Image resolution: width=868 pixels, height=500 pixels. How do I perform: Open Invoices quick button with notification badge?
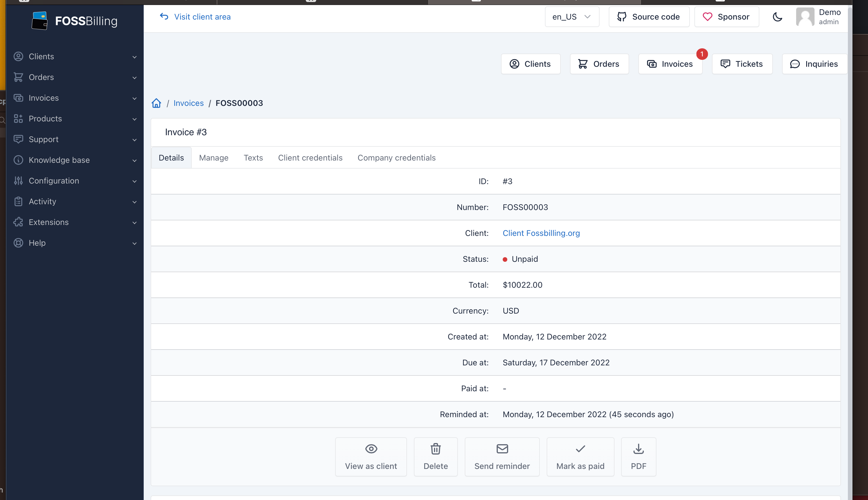click(x=670, y=64)
